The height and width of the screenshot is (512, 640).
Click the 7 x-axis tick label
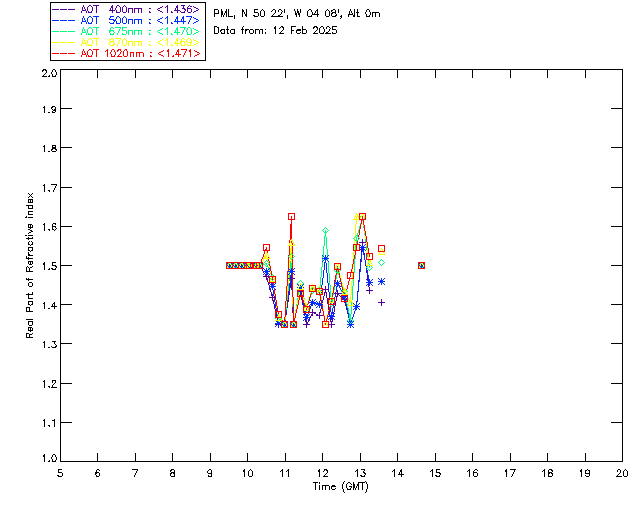(x=135, y=473)
